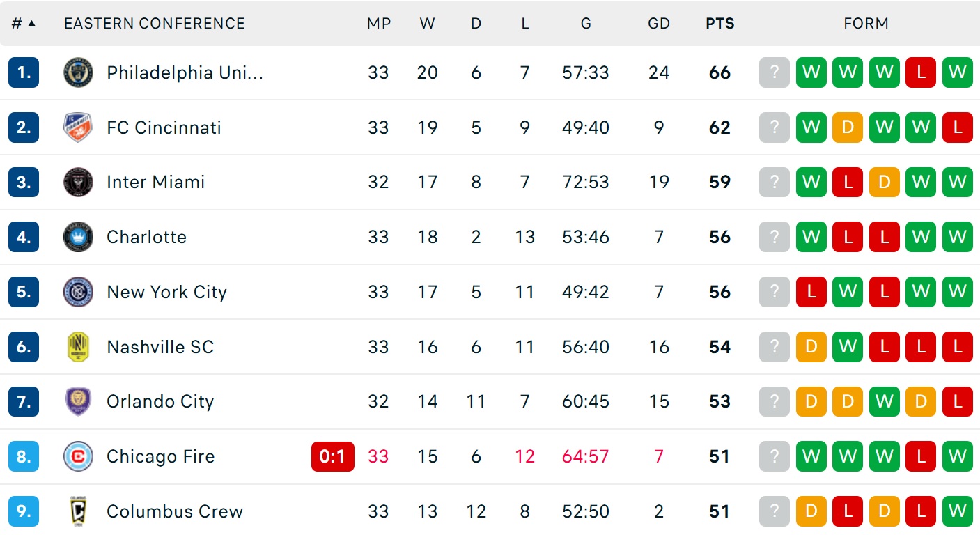
Task: Click the FC Cincinnati team logo
Action: [x=78, y=127]
